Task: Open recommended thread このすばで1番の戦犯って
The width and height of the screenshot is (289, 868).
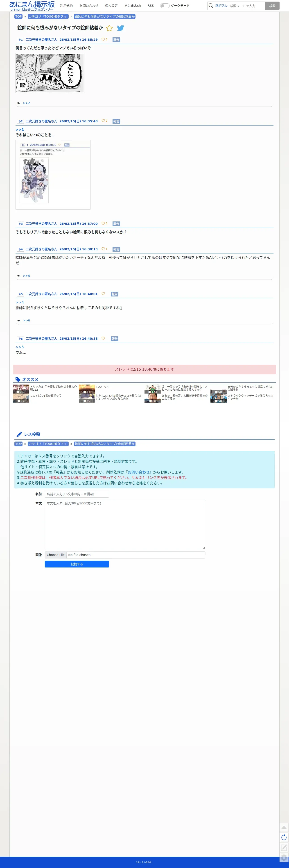Action: [x=46, y=396]
